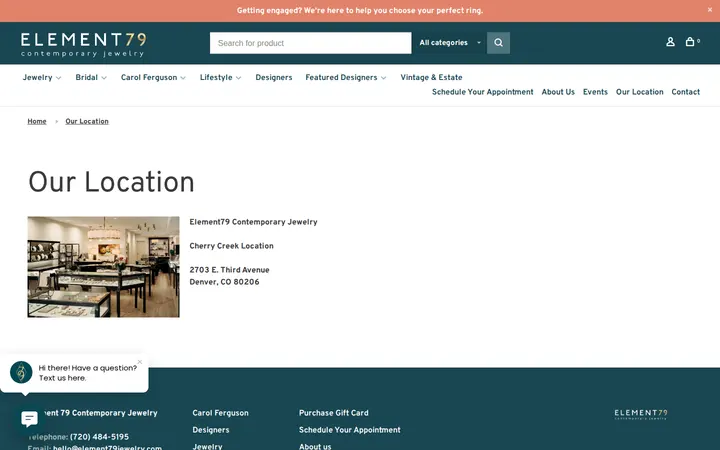The height and width of the screenshot is (450, 720).
Task: Click the 2703 E. Third Avenue address
Action: coord(229,270)
